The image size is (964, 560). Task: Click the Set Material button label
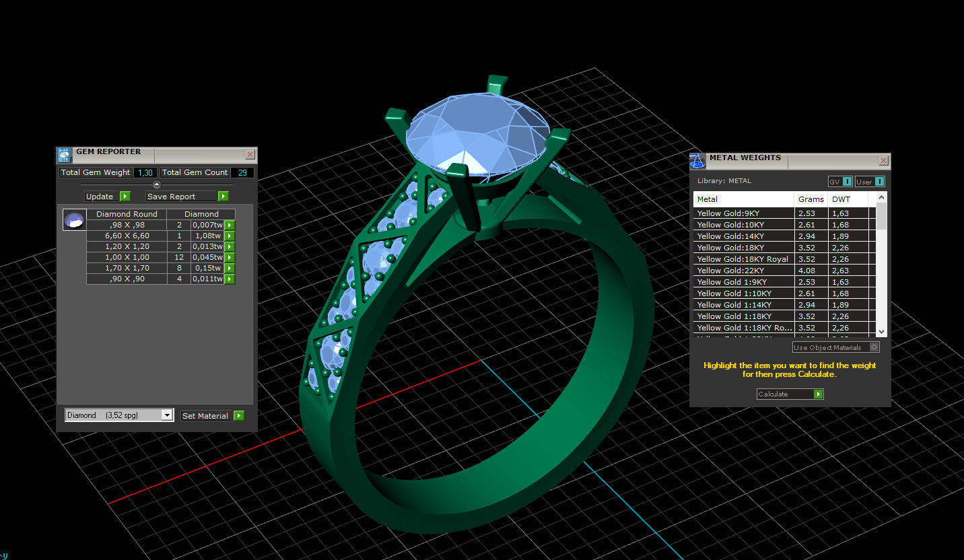click(x=205, y=416)
